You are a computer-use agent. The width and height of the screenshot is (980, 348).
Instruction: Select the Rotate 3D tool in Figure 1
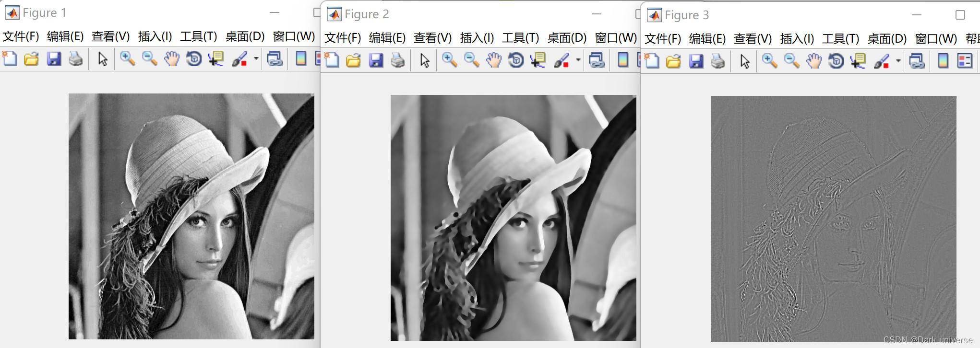click(193, 59)
